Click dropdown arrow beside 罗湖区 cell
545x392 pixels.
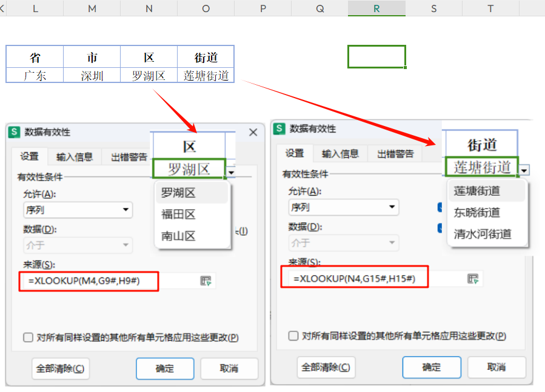[x=231, y=172]
